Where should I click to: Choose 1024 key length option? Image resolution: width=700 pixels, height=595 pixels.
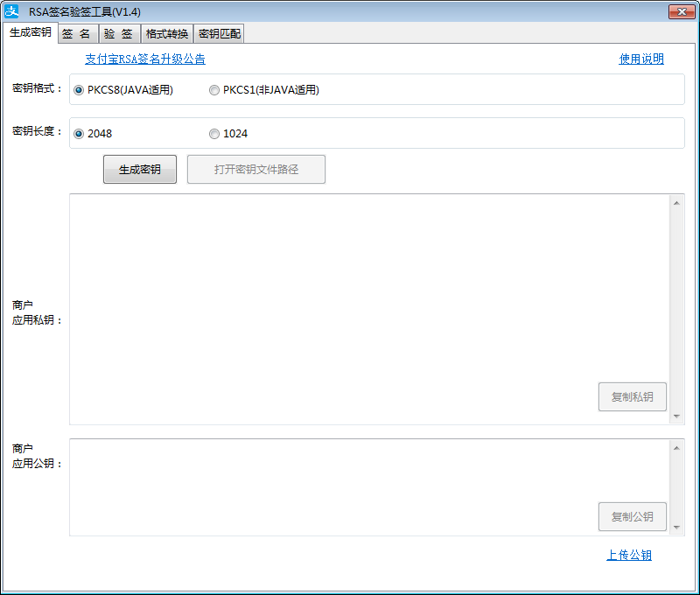[214, 134]
